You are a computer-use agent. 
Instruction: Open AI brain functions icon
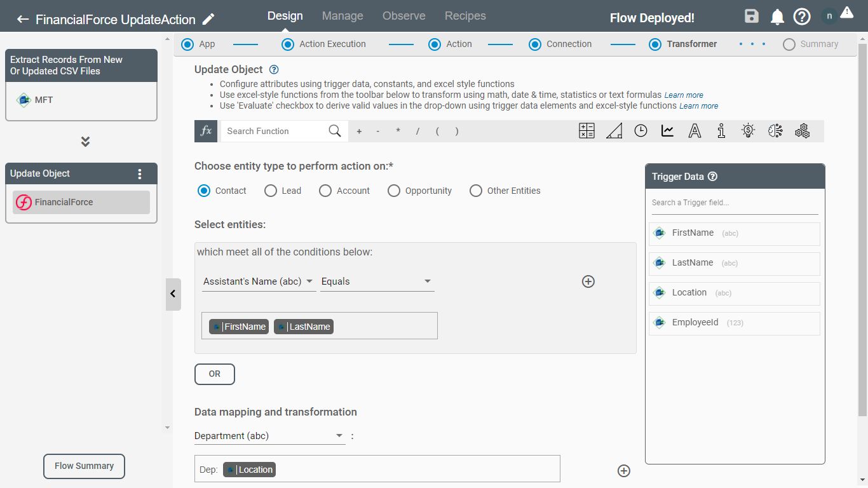click(x=775, y=131)
